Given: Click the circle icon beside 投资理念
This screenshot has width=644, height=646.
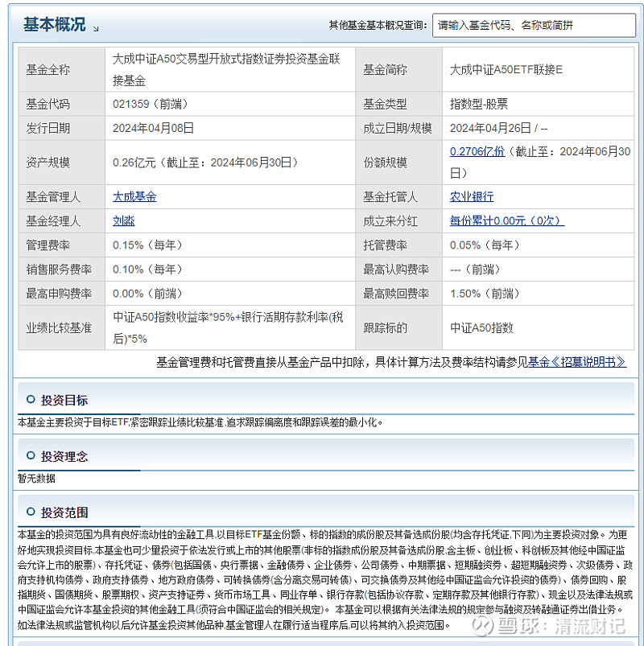Looking at the screenshot, I should point(31,455).
